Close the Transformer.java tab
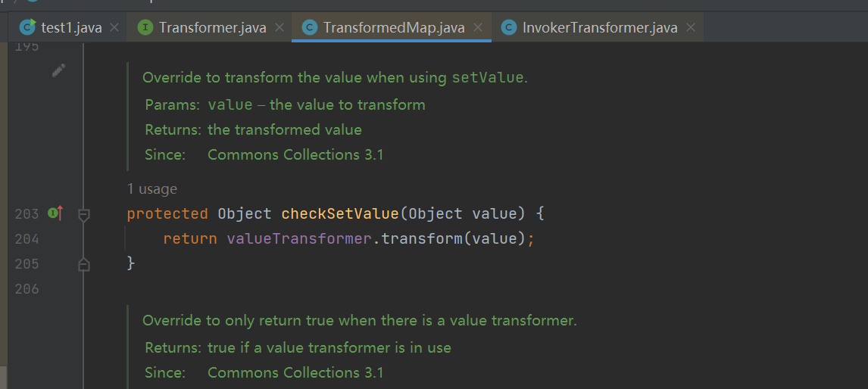Screen dimensions: 868x389 click(x=279, y=28)
